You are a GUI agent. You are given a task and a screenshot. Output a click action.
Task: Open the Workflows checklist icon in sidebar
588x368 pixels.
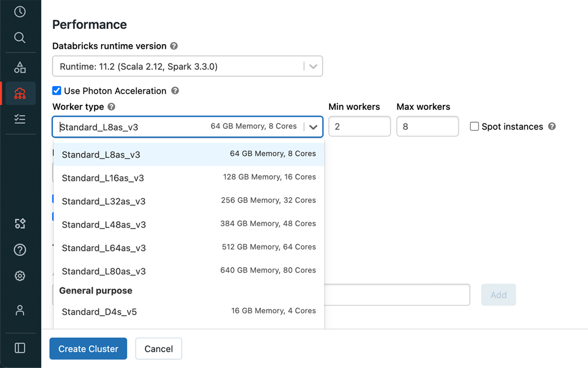pyautogui.click(x=20, y=119)
